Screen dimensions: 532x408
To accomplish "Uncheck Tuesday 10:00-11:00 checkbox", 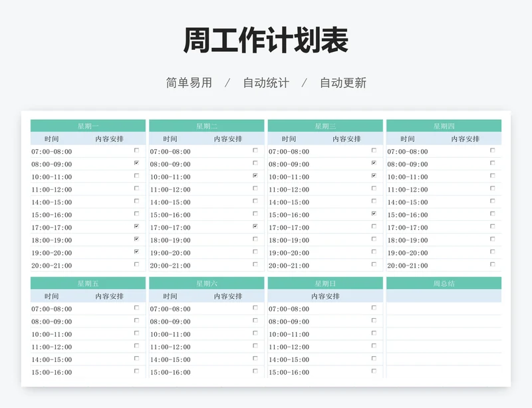I will (255, 176).
